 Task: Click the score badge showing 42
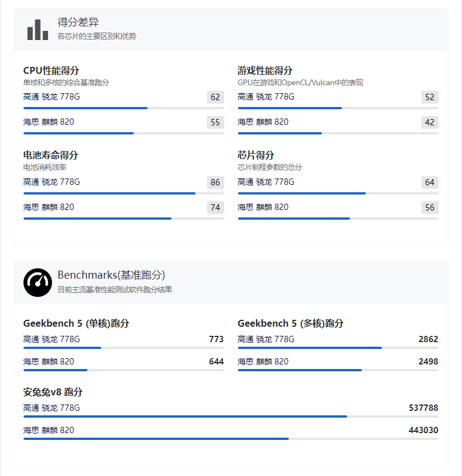[x=429, y=122]
